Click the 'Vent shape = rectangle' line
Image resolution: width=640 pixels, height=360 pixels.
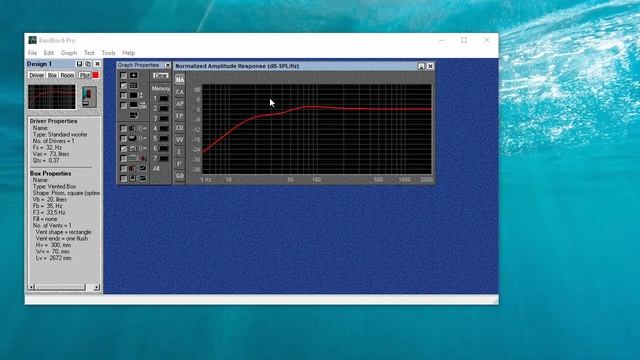coord(63,232)
